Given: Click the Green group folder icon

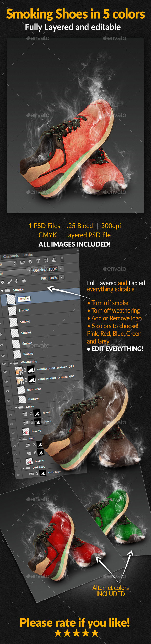Looking at the screenshot, I should (20, 407).
